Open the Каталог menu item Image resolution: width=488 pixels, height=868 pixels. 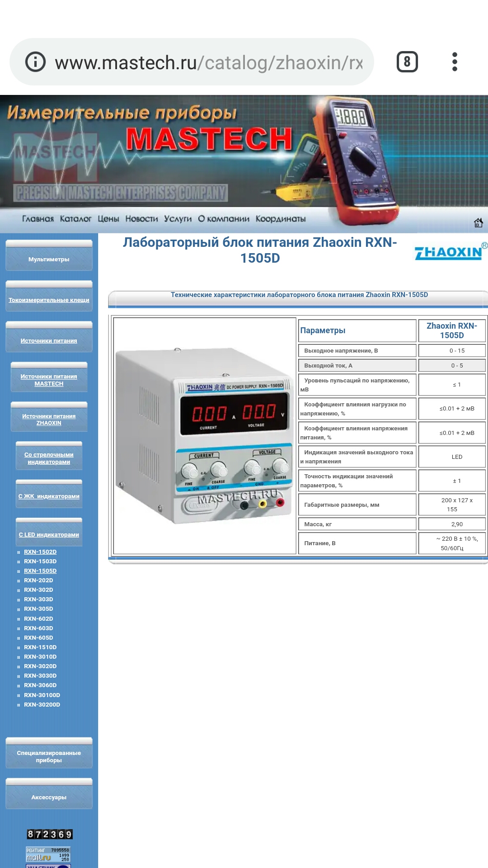[x=75, y=219]
